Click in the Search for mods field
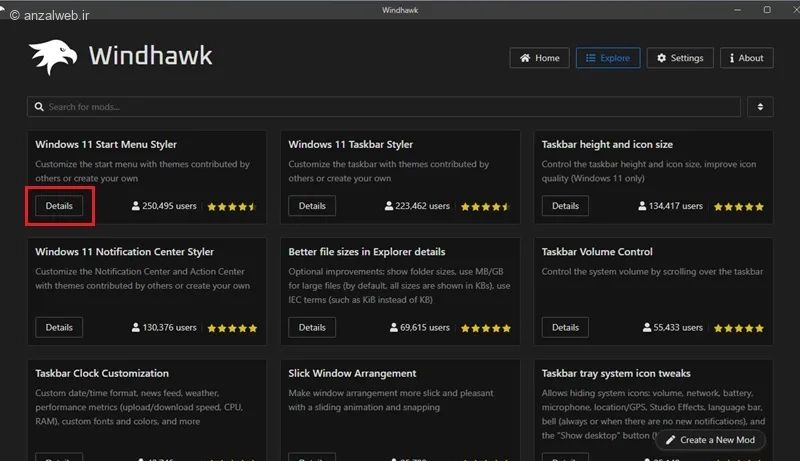This screenshot has width=800, height=461. 390,107
